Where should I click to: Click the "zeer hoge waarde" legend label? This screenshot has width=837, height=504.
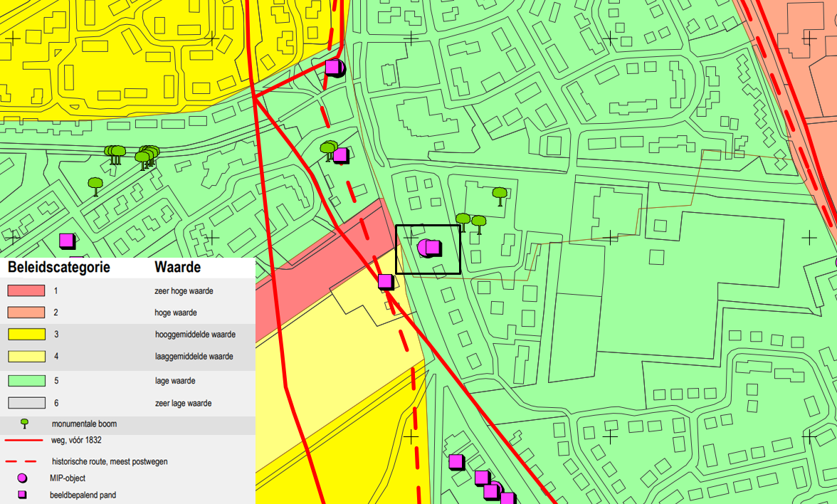(184, 291)
